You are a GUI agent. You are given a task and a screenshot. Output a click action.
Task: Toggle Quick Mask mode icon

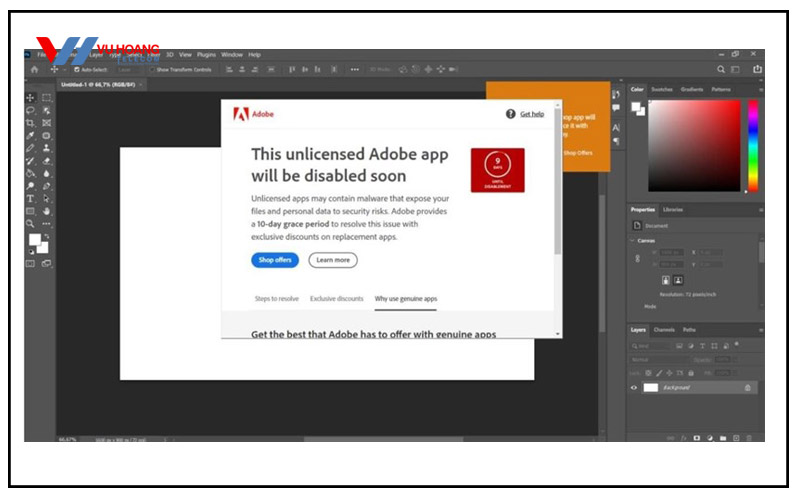[x=30, y=263]
